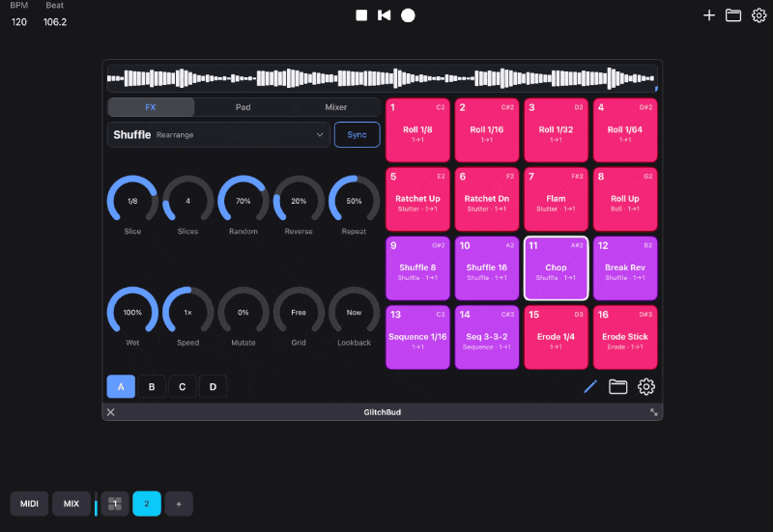The height and width of the screenshot is (532, 773).
Task: Open the Shuffle effect type dropdown
Action: pos(218,134)
